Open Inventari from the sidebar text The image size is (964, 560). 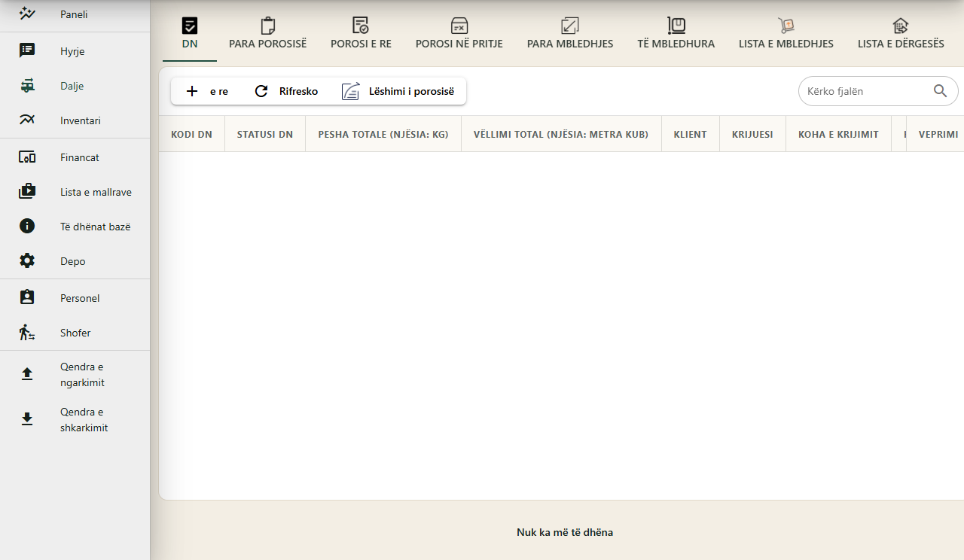(x=81, y=120)
